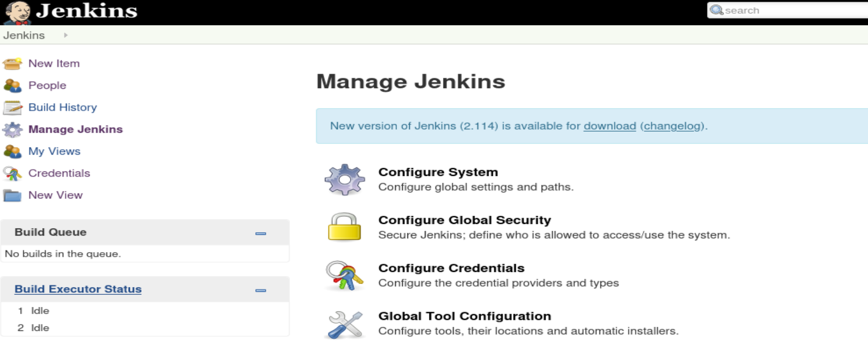Viewport: 868px width, 348px height.
Task: Open Configure Credentials
Action: (x=451, y=268)
